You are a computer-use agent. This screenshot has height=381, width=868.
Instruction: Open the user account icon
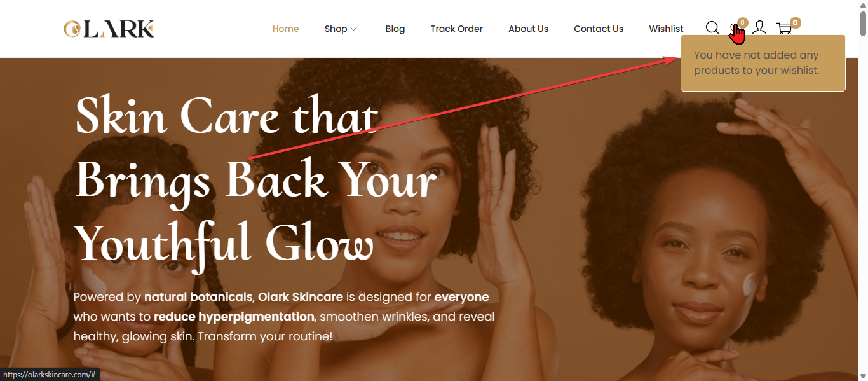759,28
